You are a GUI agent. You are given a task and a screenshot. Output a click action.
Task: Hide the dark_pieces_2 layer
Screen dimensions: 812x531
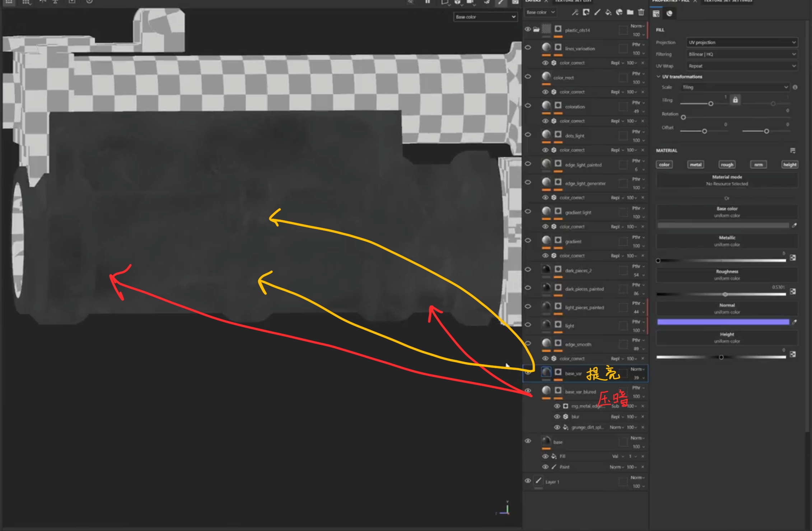(528, 269)
